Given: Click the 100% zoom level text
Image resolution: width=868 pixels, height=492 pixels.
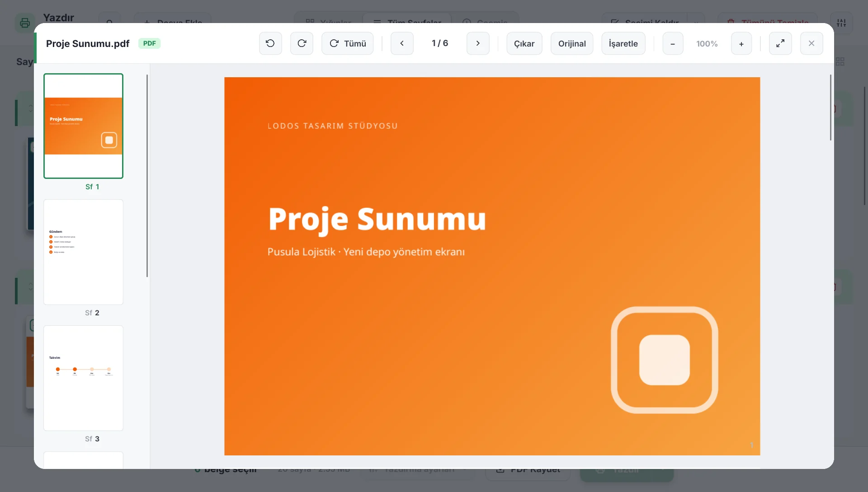Looking at the screenshot, I should 707,44.
